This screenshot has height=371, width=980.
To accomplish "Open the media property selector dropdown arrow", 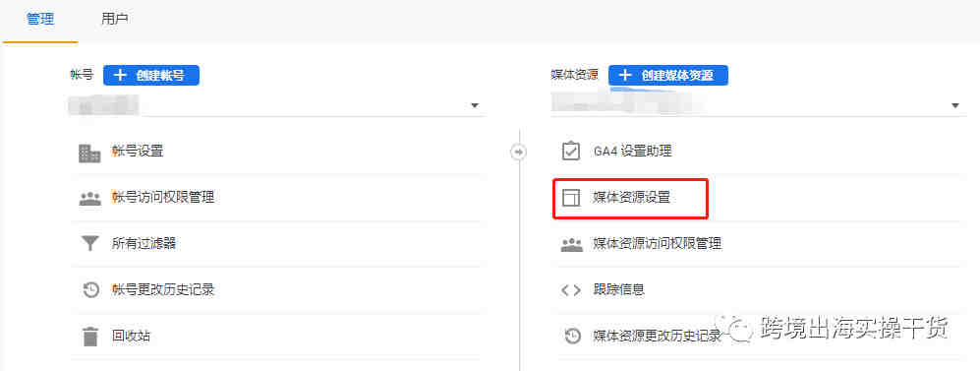I will [x=955, y=105].
